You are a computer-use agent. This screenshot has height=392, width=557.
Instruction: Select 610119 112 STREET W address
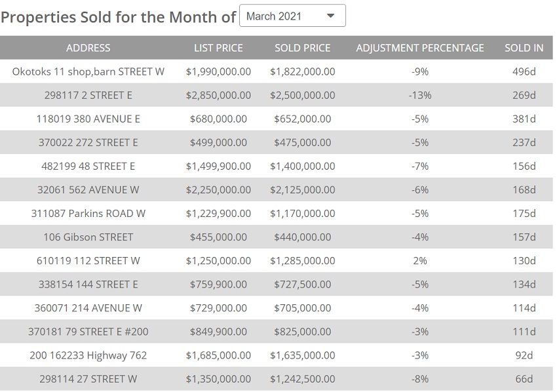tap(88, 260)
